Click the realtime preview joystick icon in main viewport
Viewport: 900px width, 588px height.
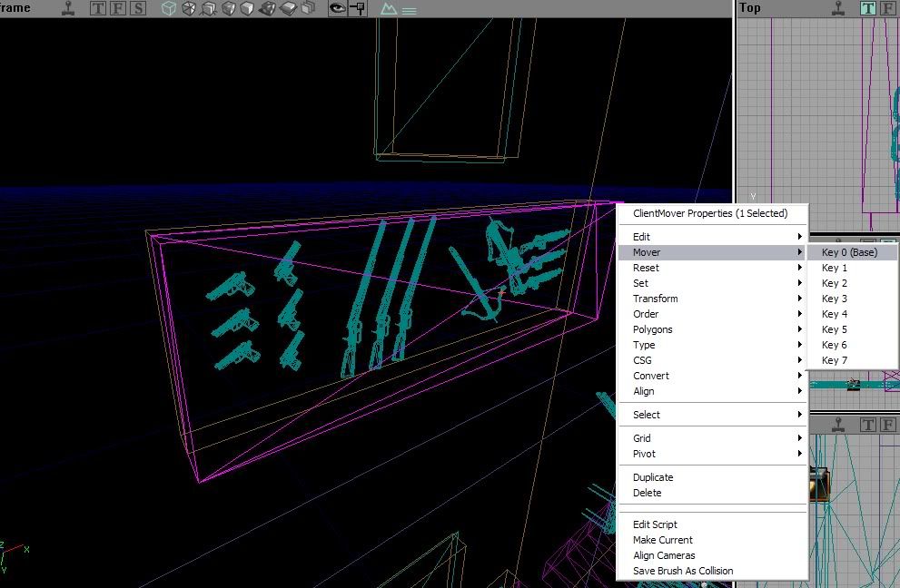tap(69, 8)
